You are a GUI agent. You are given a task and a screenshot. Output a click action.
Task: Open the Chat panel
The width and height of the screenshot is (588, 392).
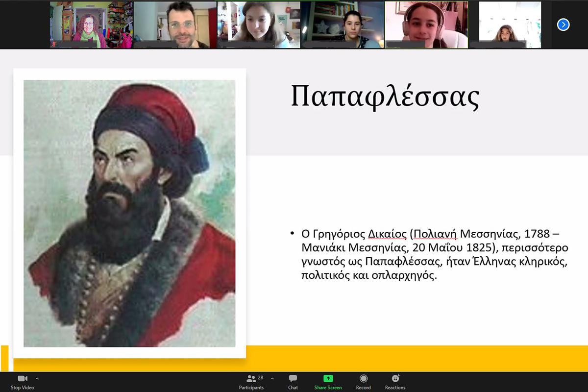[x=293, y=382]
